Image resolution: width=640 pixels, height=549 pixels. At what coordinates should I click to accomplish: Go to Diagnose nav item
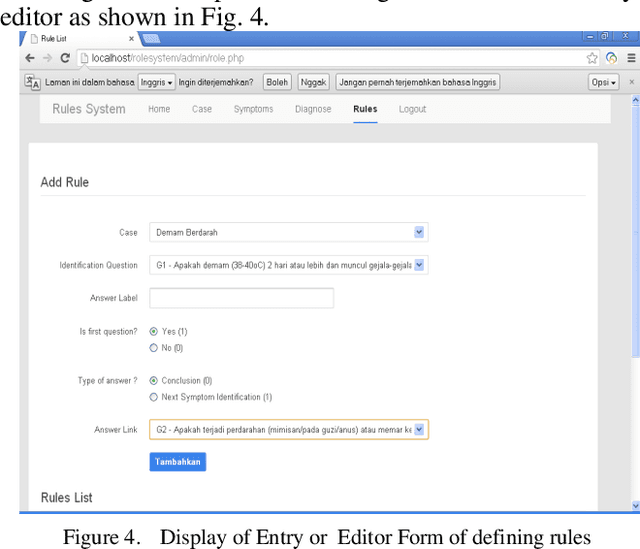click(313, 109)
